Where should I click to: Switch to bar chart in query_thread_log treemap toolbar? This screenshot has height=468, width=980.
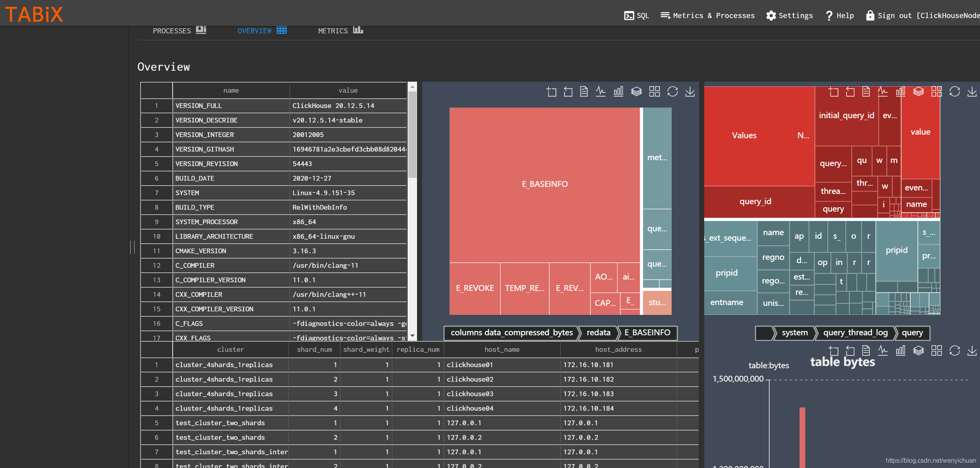900,91
